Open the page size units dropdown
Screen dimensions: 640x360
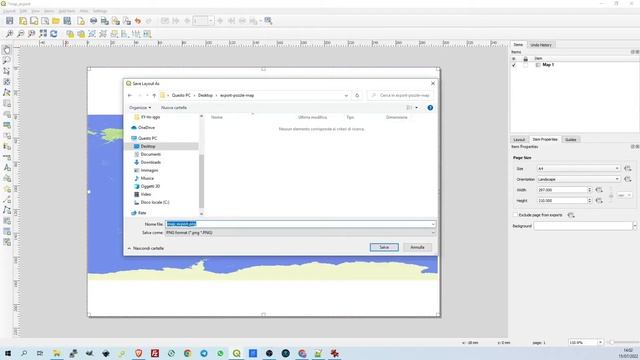coord(624,195)
